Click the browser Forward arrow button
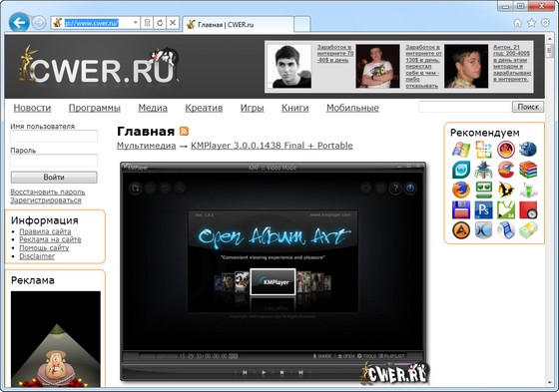 [39, 23]
